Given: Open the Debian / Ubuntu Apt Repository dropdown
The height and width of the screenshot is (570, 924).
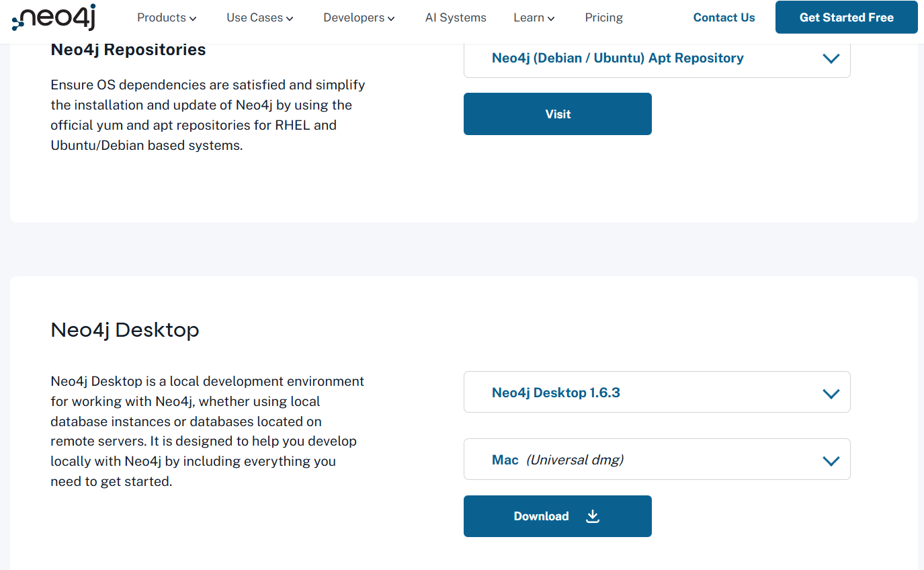Looking at the screenshot, I should [657, 58].
